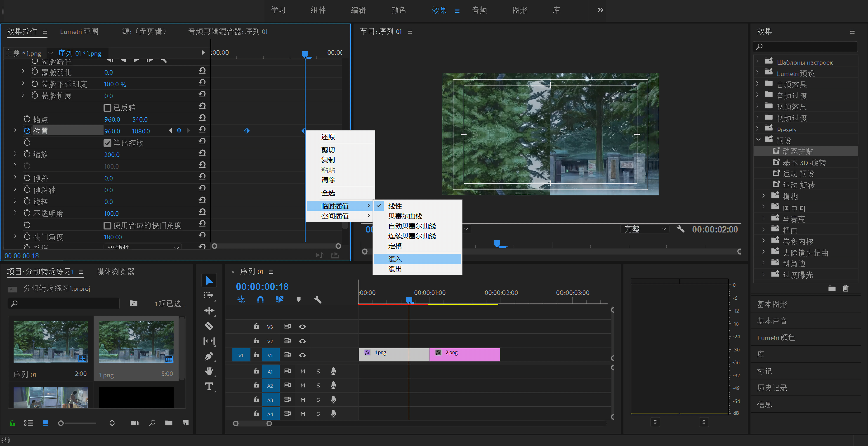Adjust the project thumbnail zoom slider
Viewport: 868px width, 446px height.
(61, 423)
